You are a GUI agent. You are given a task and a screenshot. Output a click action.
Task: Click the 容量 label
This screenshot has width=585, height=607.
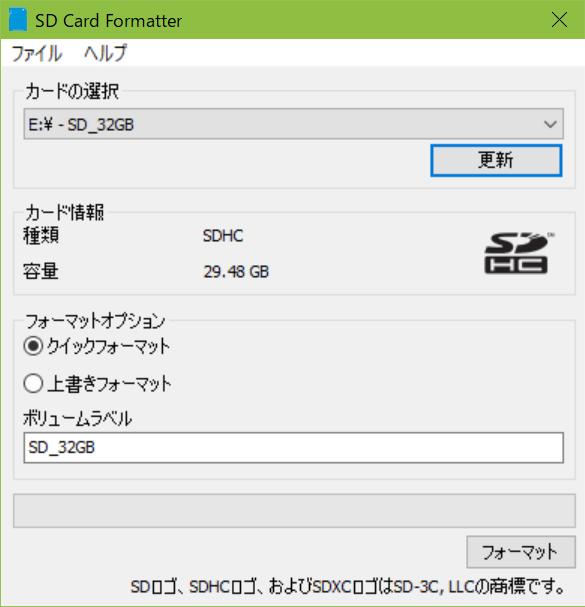pos(41,271)
